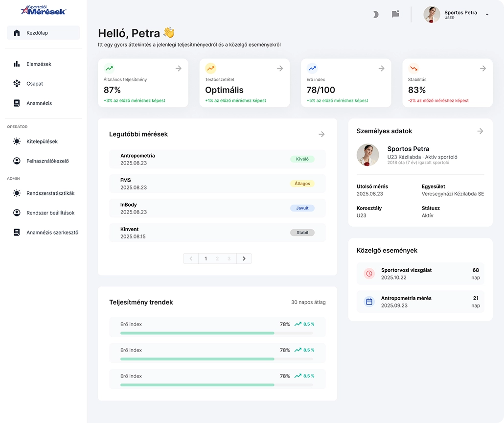
Task: Click the green trend icon in Általános teljesítmény
Action: tap(109, 68)
